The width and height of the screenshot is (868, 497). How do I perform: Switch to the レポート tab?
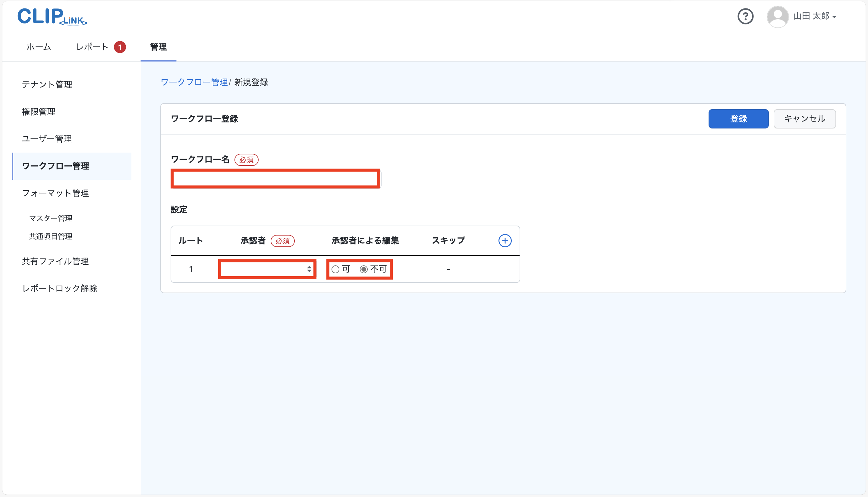coord(91,47)
